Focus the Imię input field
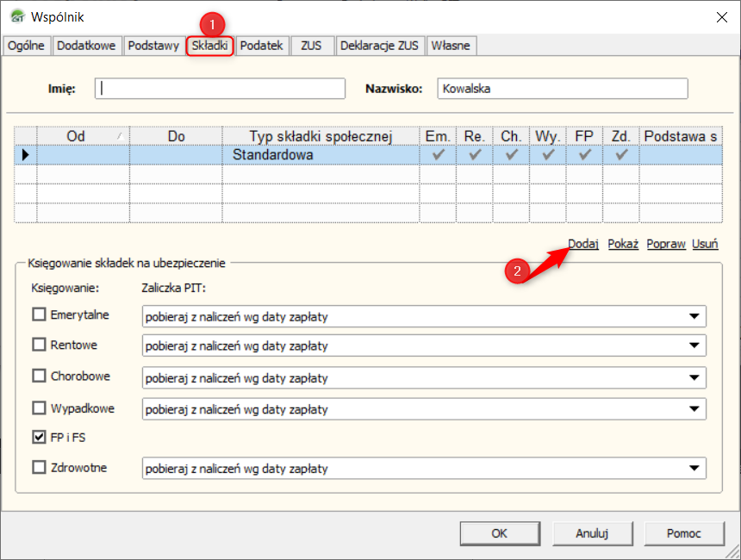This screenshot has height=560, width=741. (x=220, y=89)
